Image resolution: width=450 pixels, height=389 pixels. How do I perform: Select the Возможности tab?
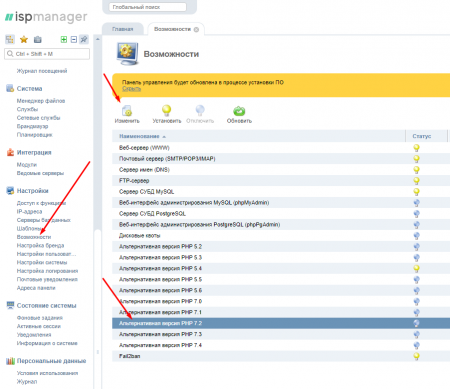[x=172, y=29]
